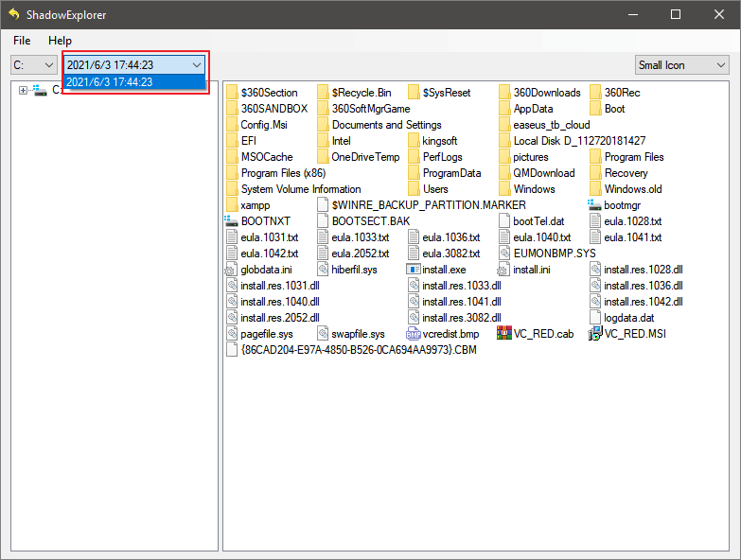The height and width of the screenshot is (560, 741).
Task: Select the globdata.ini settings file icon
Action: [232, 270]
